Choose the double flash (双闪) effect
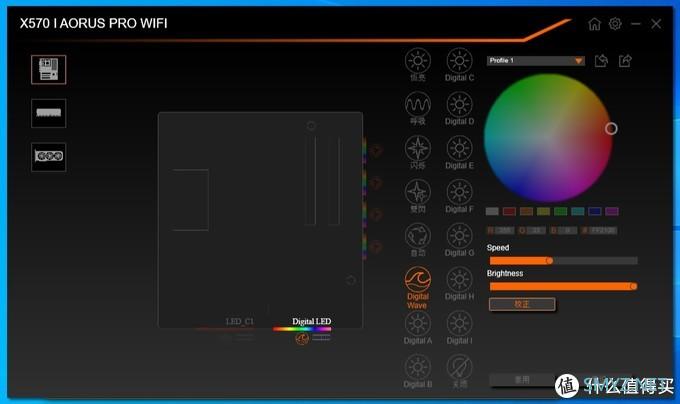This screenshot has width=680, height=404. pyautogui.click(x=418, y=192)
